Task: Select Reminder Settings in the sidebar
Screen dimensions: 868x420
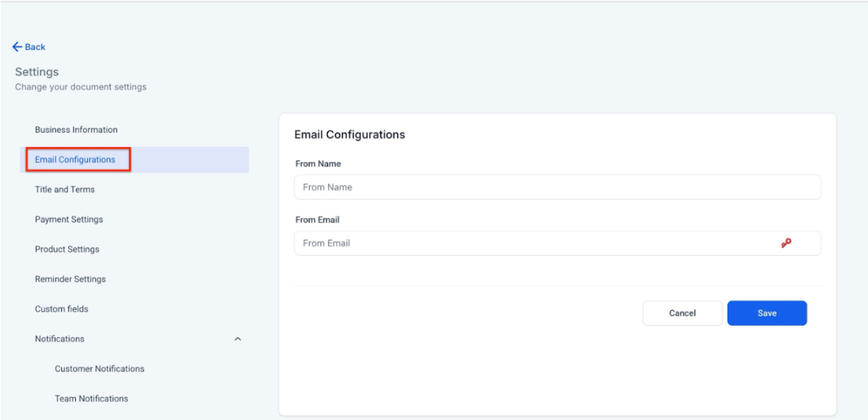Action: pos(70,279)
